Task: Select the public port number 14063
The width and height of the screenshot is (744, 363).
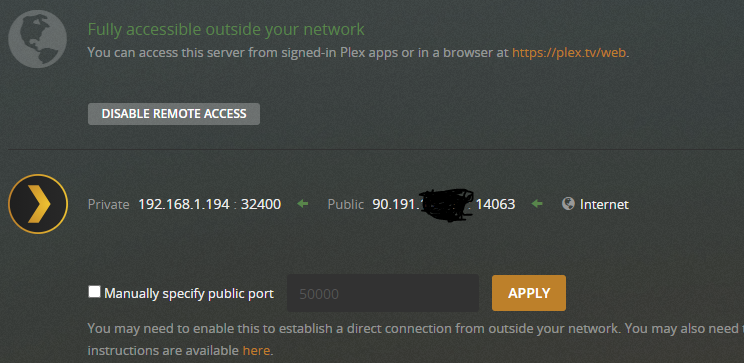Action: [x=495, y=205]
